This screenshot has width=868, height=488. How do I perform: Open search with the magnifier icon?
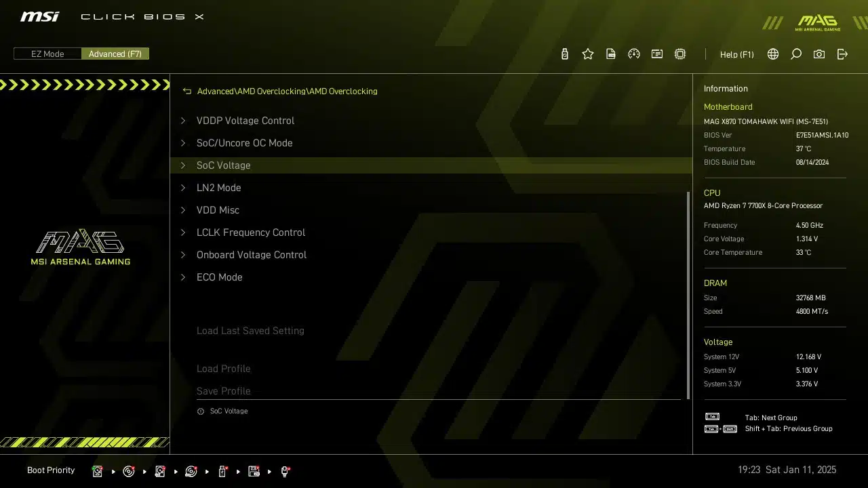point(796,54)
